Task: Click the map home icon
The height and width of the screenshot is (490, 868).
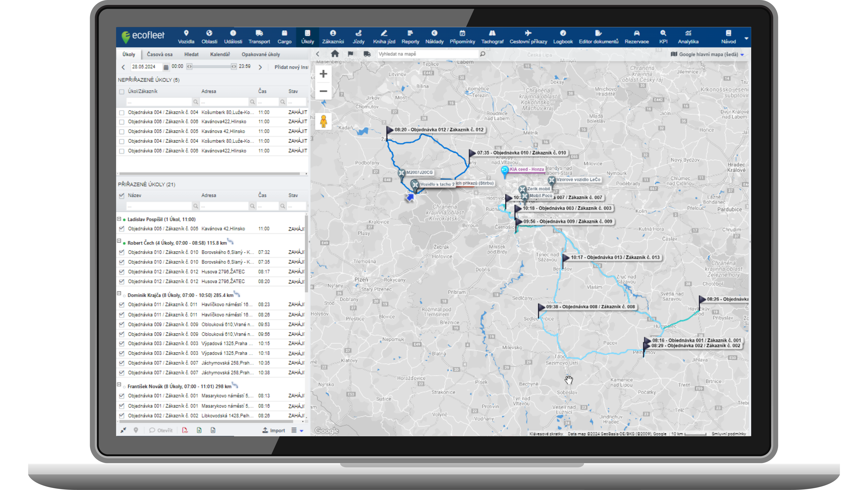Action: [x=335, y=54]
